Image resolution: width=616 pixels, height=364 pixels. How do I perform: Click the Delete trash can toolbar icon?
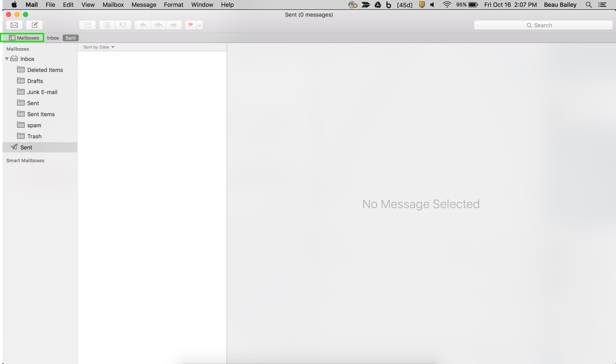pos(107,25)
